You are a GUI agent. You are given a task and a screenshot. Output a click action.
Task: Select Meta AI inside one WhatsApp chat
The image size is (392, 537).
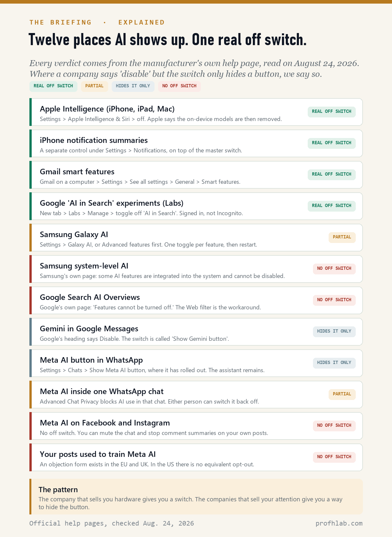point(196,394)
